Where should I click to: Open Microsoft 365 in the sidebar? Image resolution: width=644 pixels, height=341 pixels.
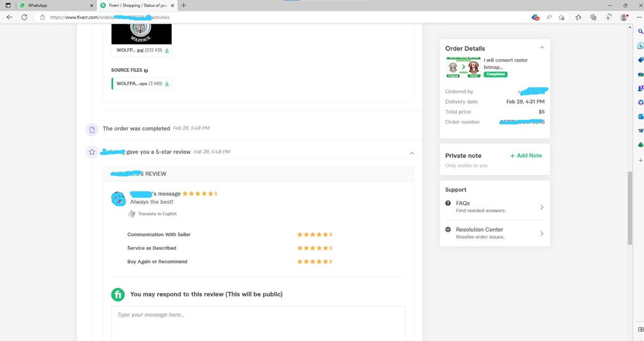coord(640,102)
